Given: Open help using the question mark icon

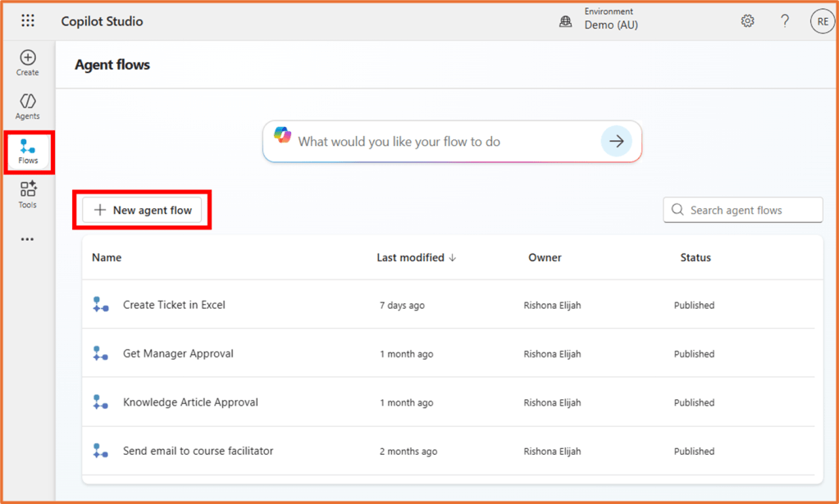Looking at the screenshot, I should [784, 20].
